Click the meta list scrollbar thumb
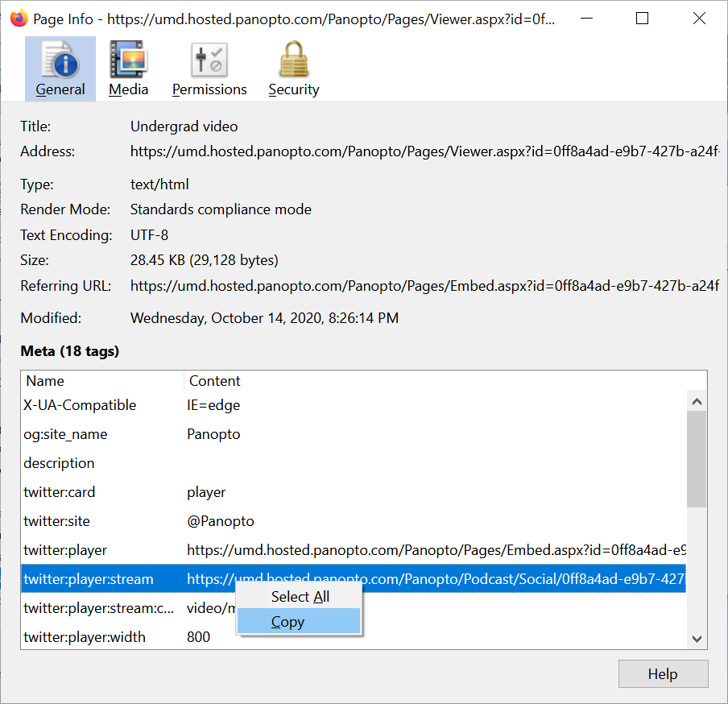 [x=697, y=459]
